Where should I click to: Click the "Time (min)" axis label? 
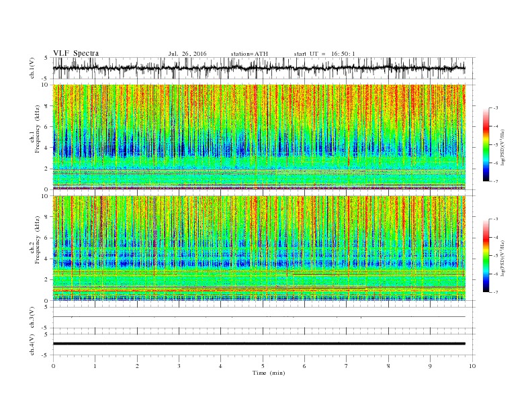pyautogui.click(x=269, y=373)
